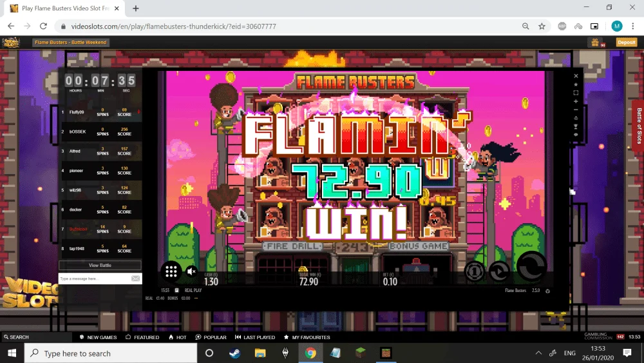Click the BET 0.10 value display

click(x=390, y=280)
